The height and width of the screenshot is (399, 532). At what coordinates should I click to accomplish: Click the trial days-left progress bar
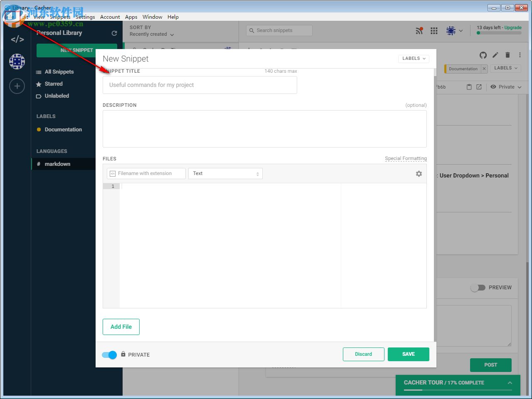coord(499,33)
